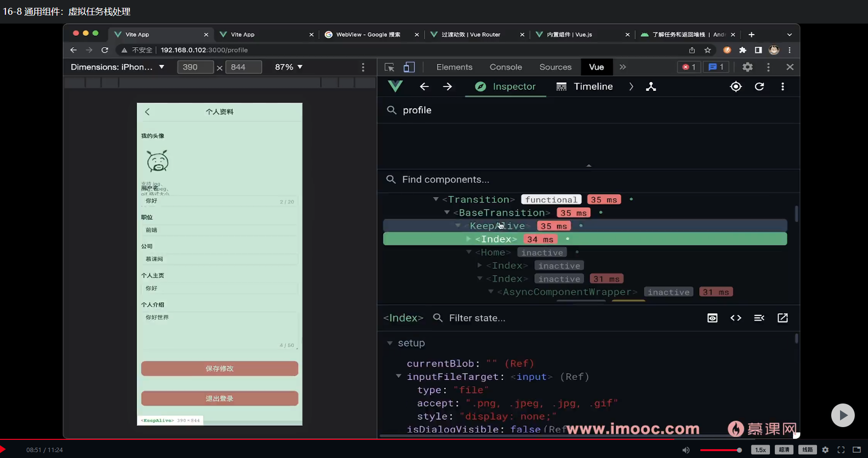Open device toolbar more options menu
Screen dimensions: 868x458
(363, 67)
